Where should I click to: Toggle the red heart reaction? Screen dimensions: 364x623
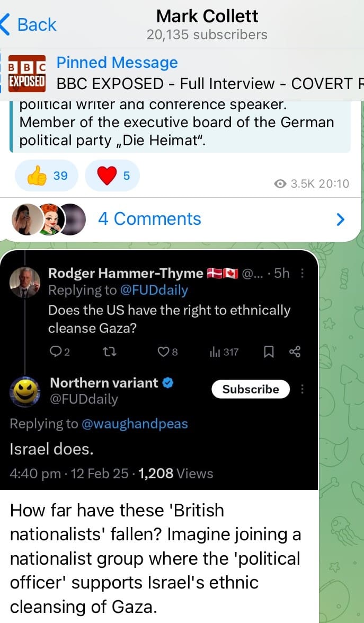pos(112,176)
